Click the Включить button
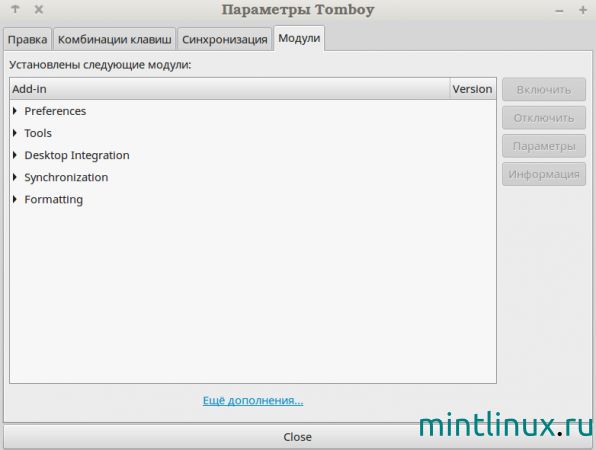Screen dimensions: 596x450 (544, 90)
